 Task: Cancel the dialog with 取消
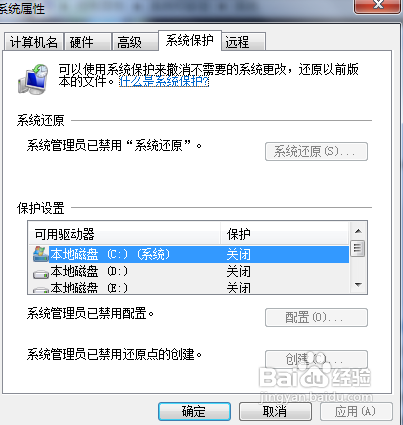point(275,411)
